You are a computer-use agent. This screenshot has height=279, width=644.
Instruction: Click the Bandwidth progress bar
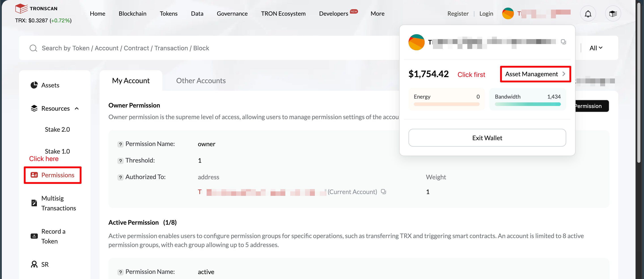(x=527, y=104)
